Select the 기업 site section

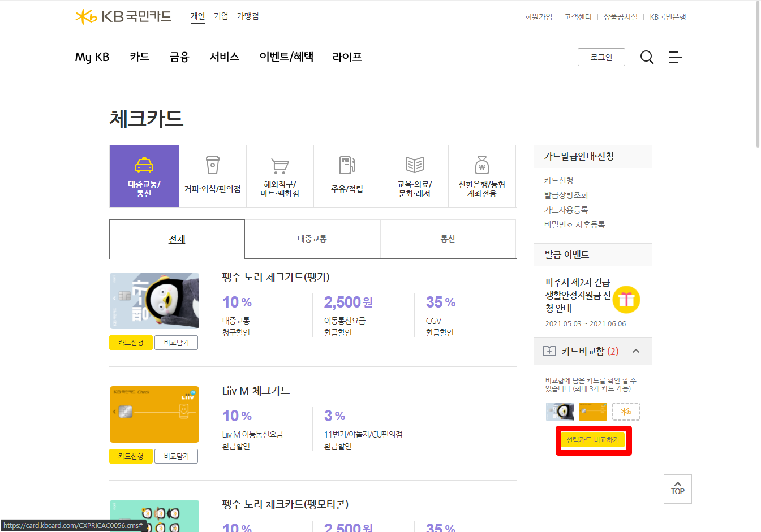pyautogui.click(x=221, y=16)
